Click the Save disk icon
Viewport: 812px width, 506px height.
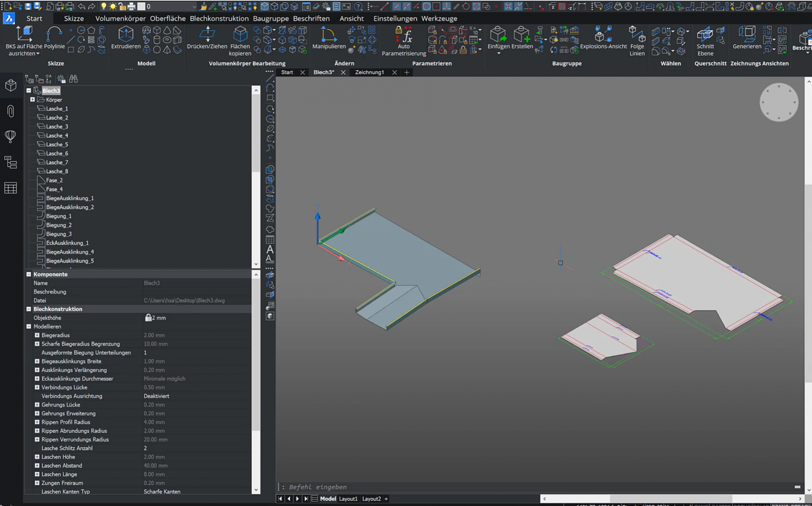coord(28,6)
